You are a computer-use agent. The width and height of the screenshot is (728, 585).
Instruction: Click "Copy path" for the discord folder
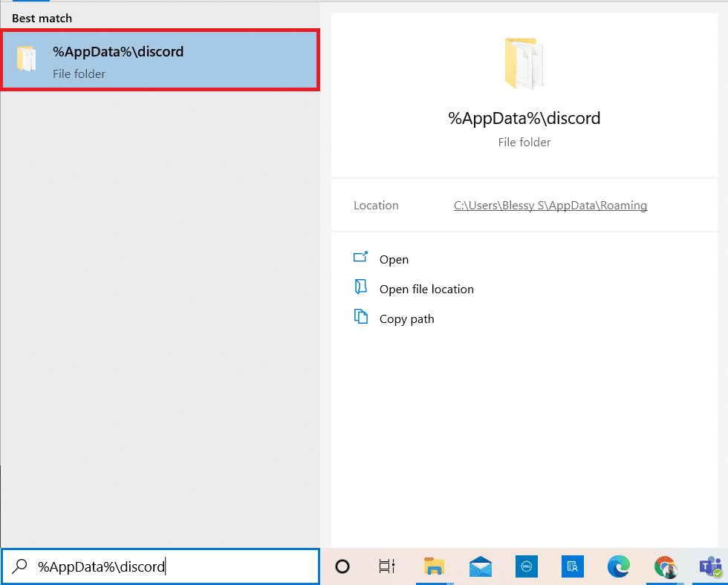coord(406,318)
